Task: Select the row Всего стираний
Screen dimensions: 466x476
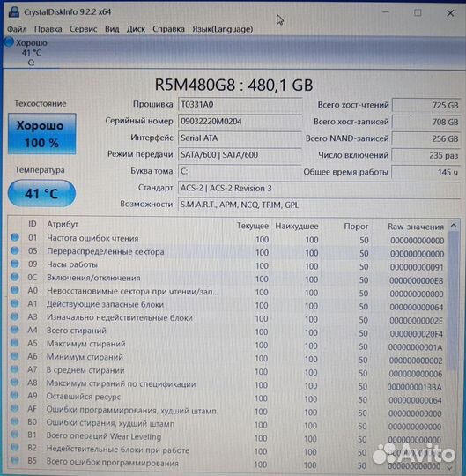Action: 227,331
